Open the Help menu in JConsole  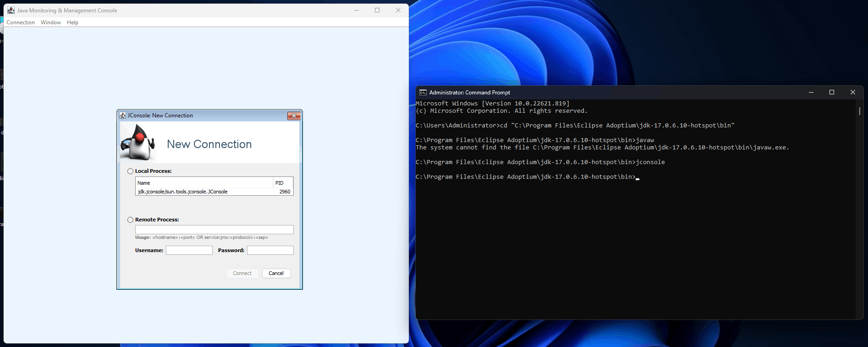pyautogui.click(x=72, y=22)
